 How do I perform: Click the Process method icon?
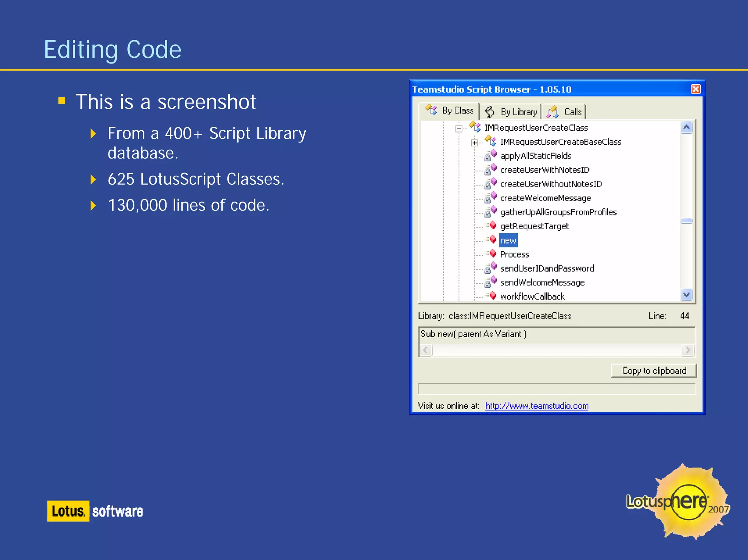[491, 253]
